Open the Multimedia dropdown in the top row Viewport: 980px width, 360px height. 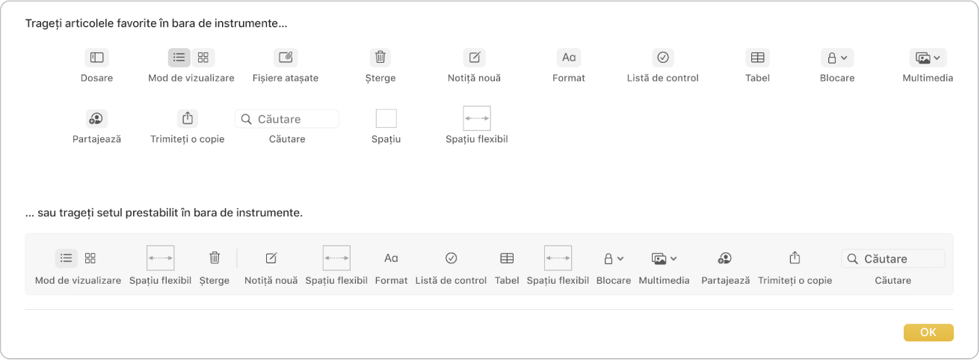928,57
